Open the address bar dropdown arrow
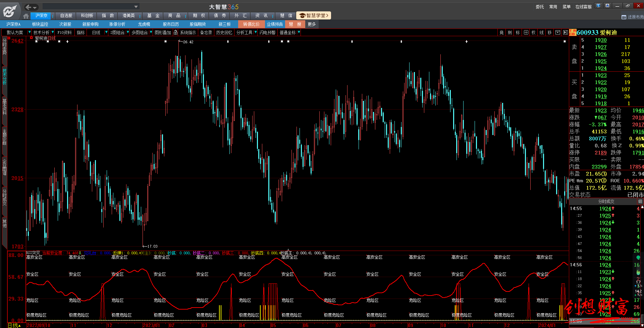This screenshot has width=644, height=328. [x=136, y=7]
